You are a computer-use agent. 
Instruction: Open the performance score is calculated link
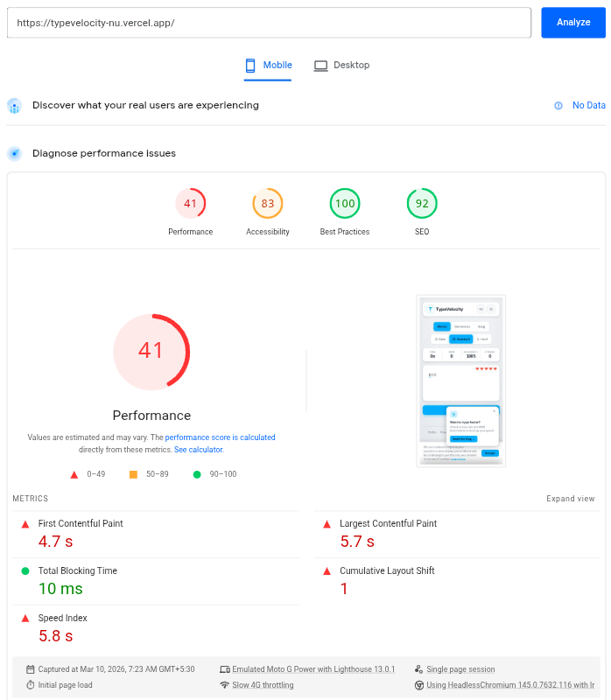click(x=221, y=437)
